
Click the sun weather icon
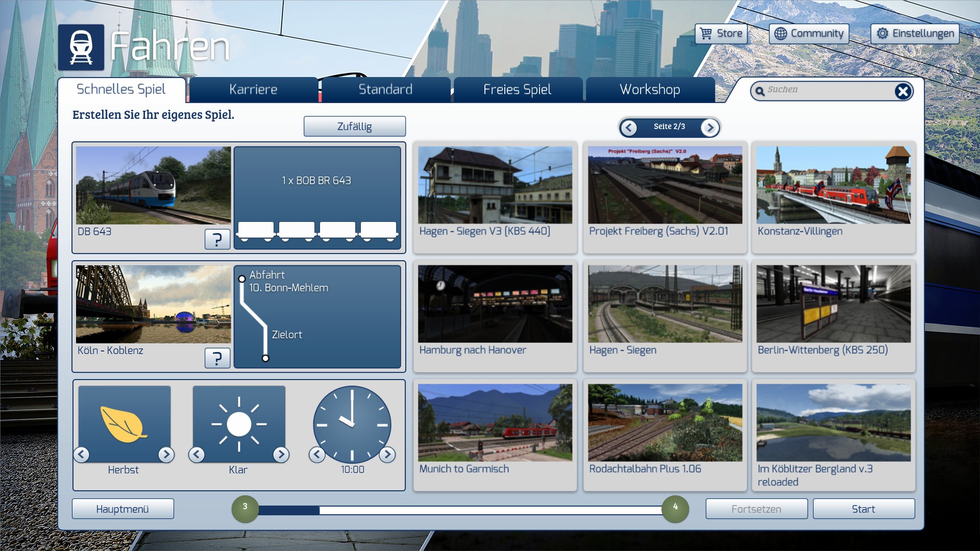click(x=239, y=423)
